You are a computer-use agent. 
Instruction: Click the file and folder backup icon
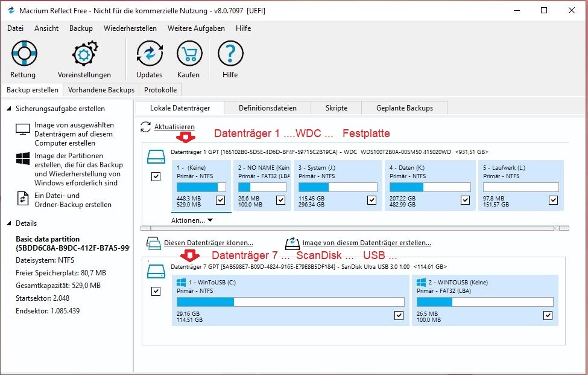point(23,199)
